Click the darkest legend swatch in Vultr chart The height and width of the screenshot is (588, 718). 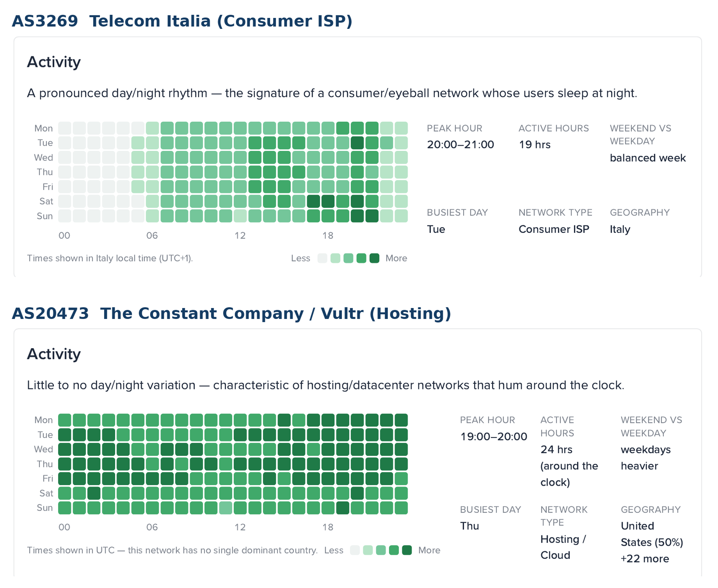[407, 550]
